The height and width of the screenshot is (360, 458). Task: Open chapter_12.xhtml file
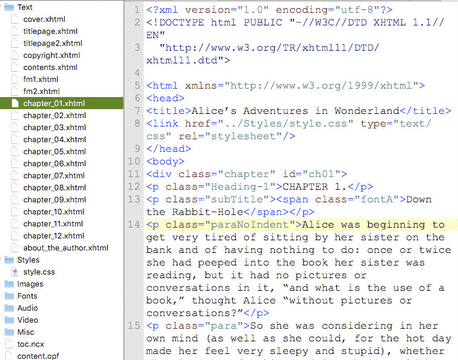54,236
